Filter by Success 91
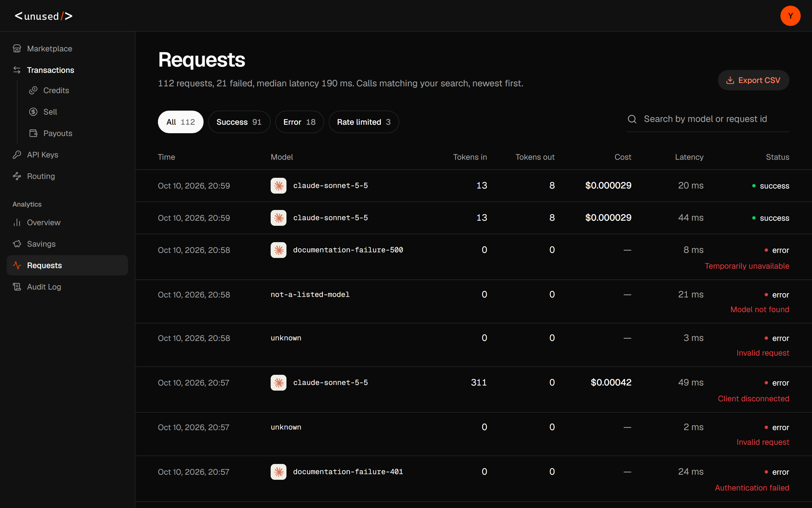Screen dimensions: 812x508 point(239,122)
